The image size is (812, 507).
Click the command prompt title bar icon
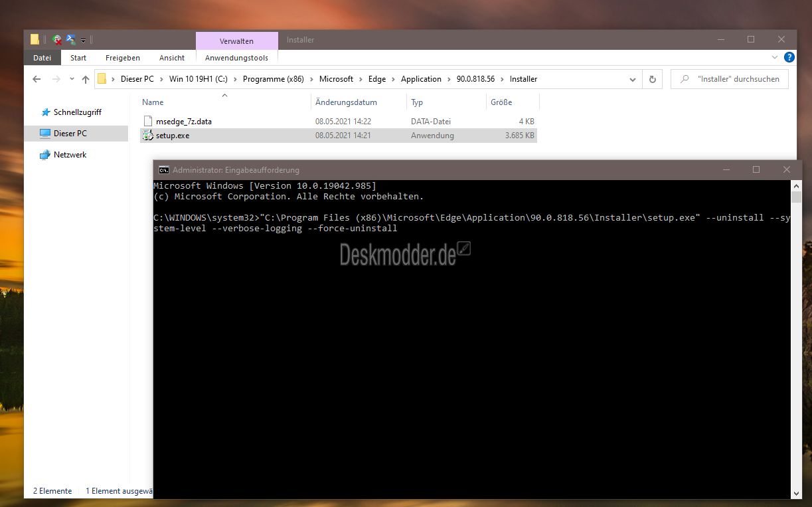(163, 170)
